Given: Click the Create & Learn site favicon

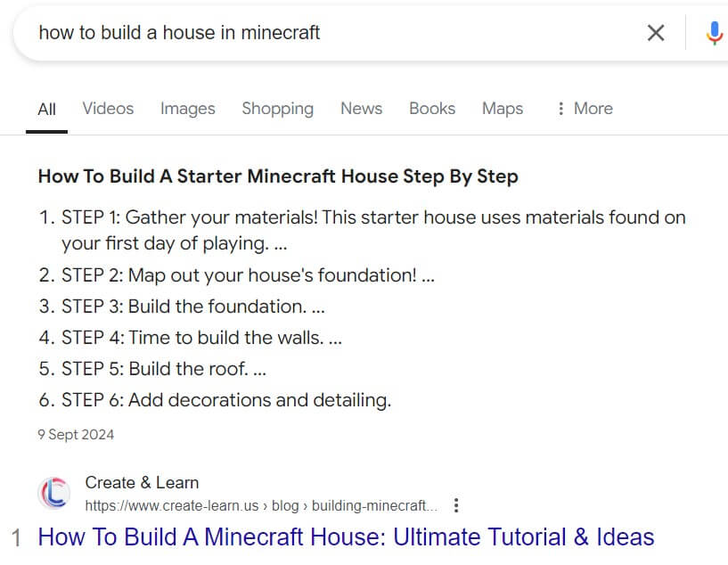Looking at the screenshot, I should tap(54, 492).
